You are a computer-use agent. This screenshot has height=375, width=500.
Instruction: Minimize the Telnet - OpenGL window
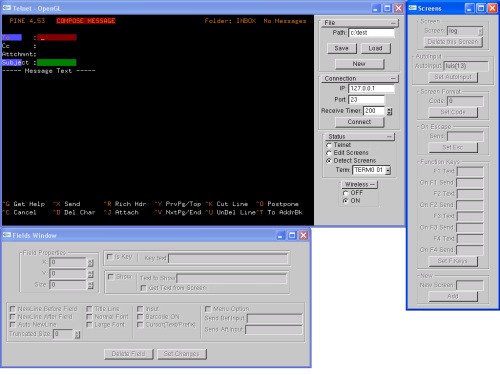[x=376, y=8]
